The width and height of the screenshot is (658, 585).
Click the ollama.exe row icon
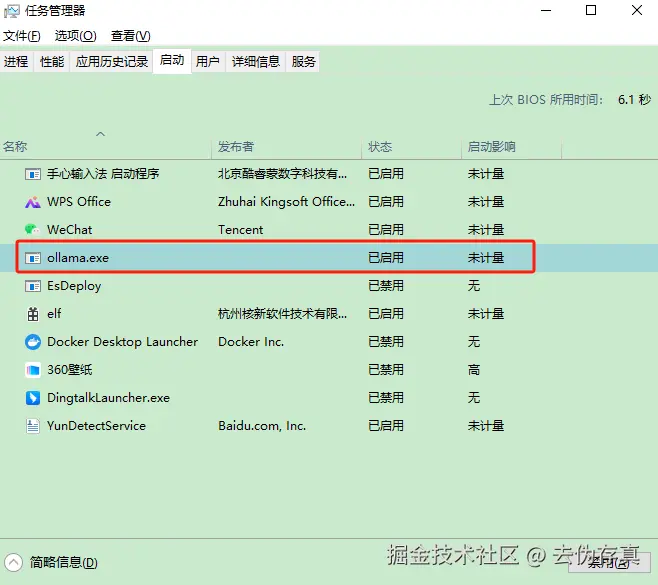(x=33, y=258)
